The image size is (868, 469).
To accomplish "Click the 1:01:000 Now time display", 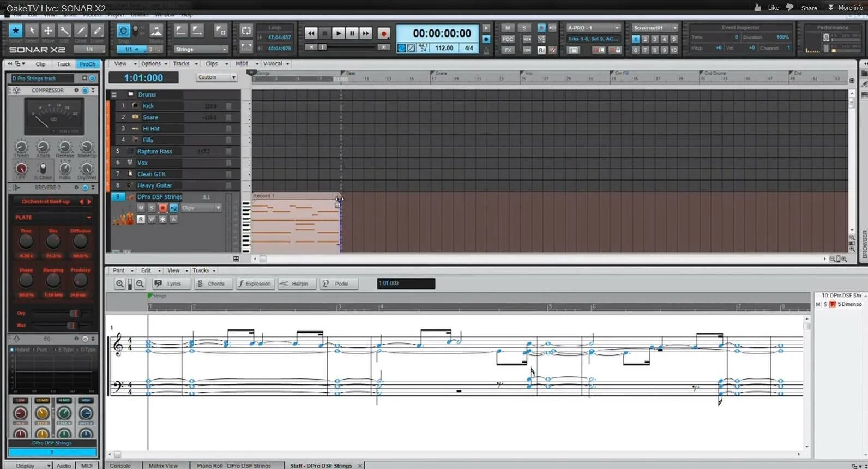I will (143, 78).
